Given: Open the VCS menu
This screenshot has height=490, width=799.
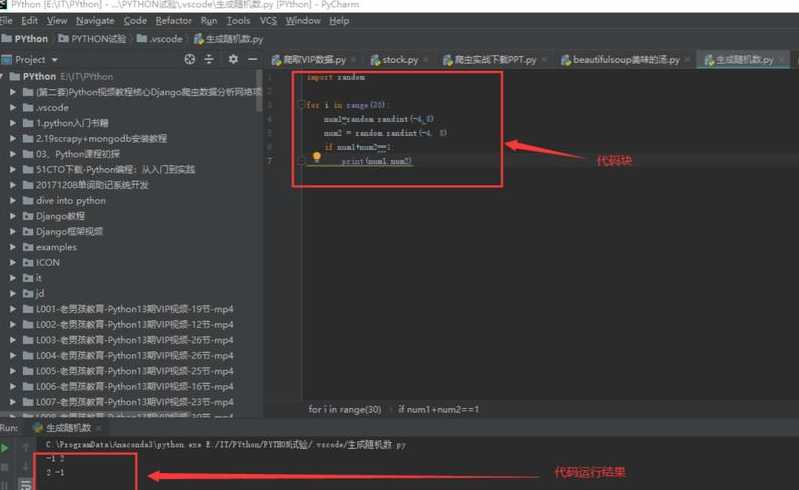Looking at the screenshot, I should [x=268, y=21].
